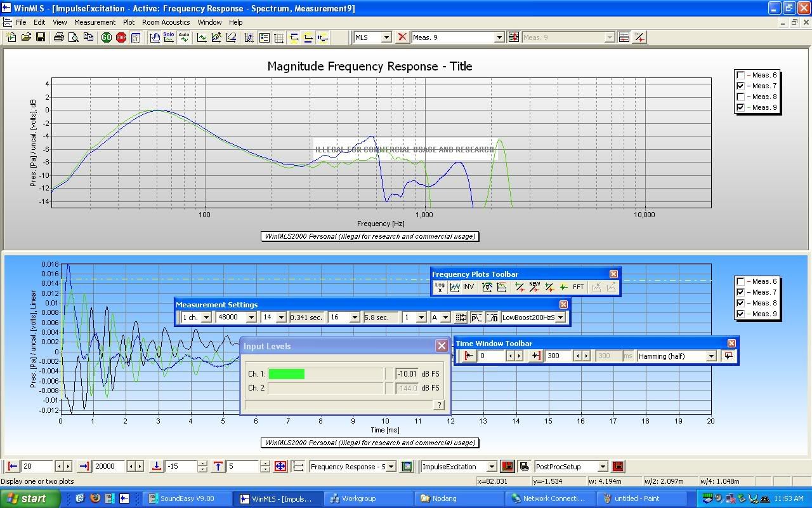Screen dimensions: 812x508
Task: Open the Meas. 9 active measurement dropdown
Action: click(499, 37)
